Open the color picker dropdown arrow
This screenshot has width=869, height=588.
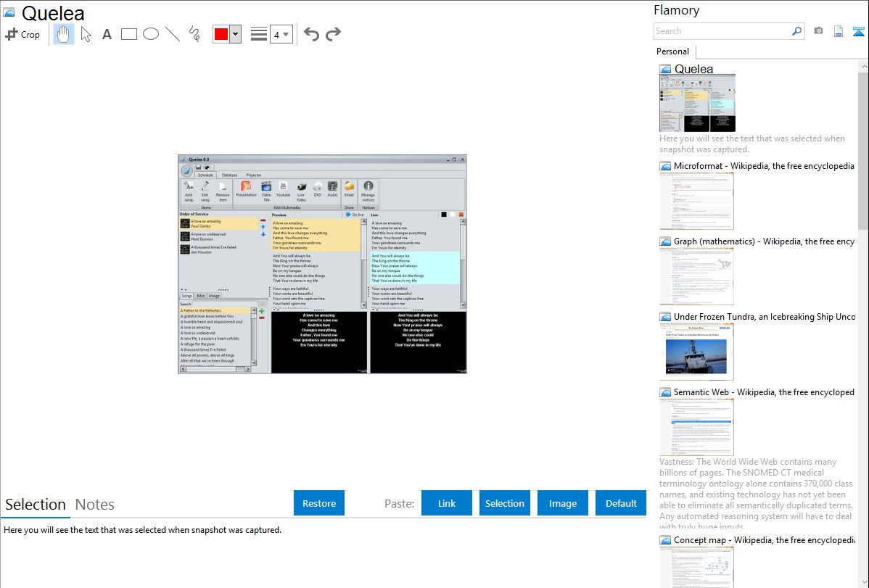tap(236, 34)
